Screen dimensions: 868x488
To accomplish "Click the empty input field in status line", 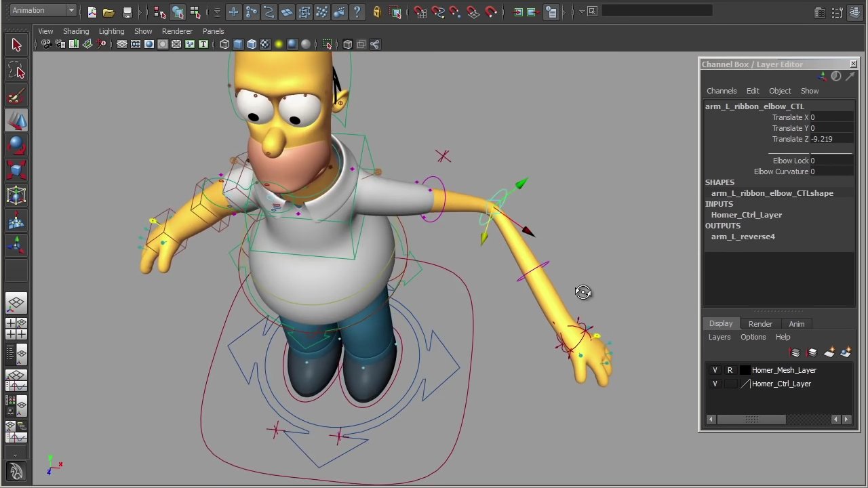I will click(657, 11).
